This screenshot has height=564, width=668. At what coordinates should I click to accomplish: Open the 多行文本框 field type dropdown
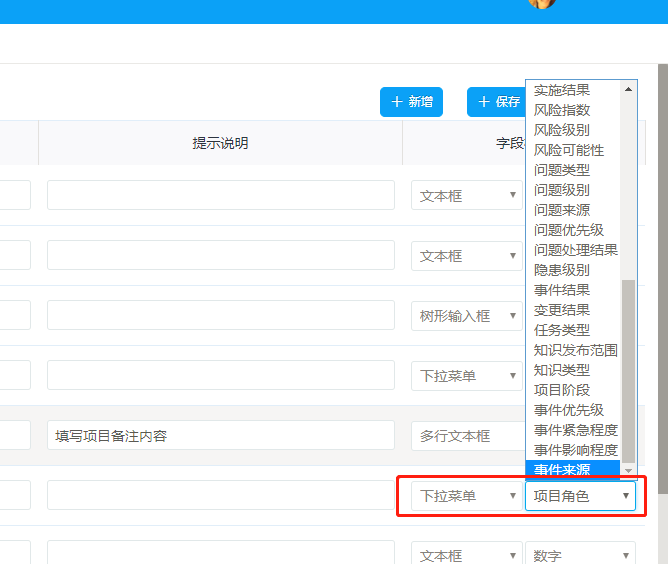coord(466,436)
